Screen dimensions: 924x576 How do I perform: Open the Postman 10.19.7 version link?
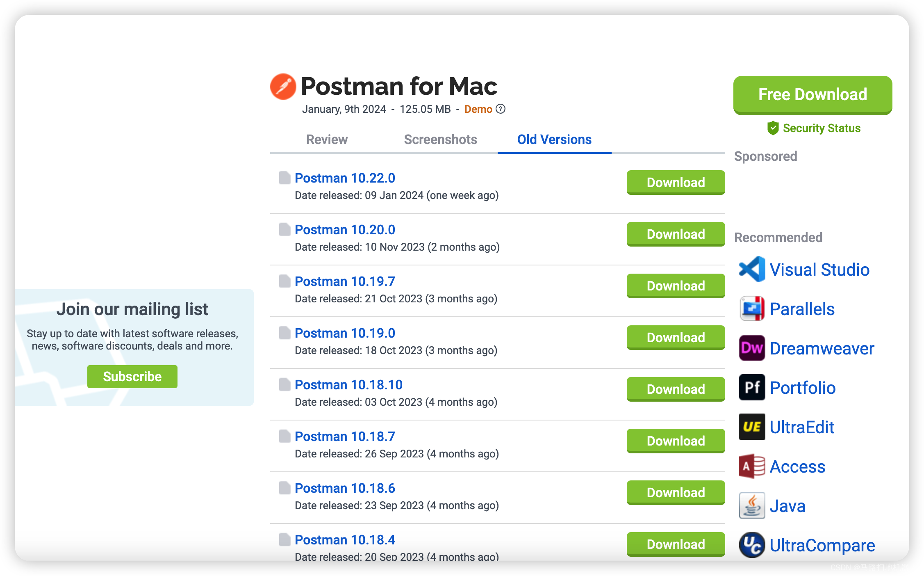click(345, 281)
